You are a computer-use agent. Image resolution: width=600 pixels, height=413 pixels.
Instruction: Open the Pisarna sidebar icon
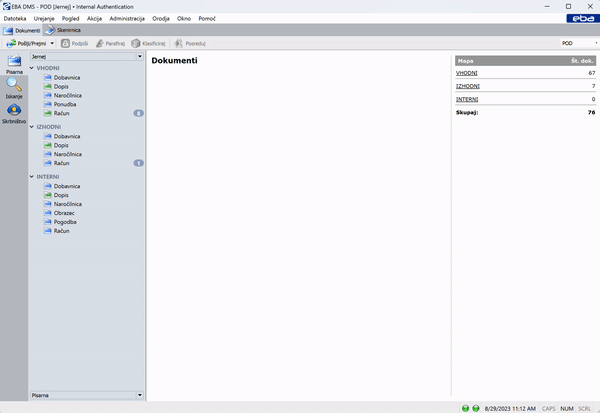[14, 62]
